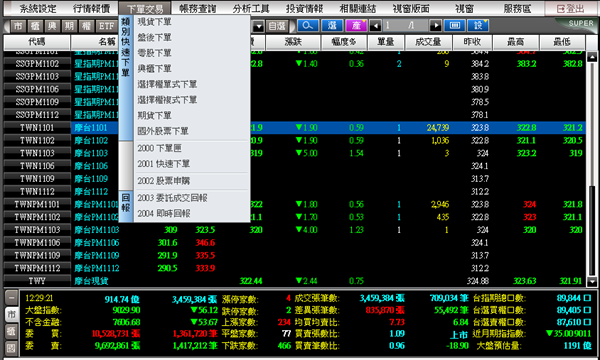Click the blue magnifier search icon
The image size is (600, 360).
point(308,26)
